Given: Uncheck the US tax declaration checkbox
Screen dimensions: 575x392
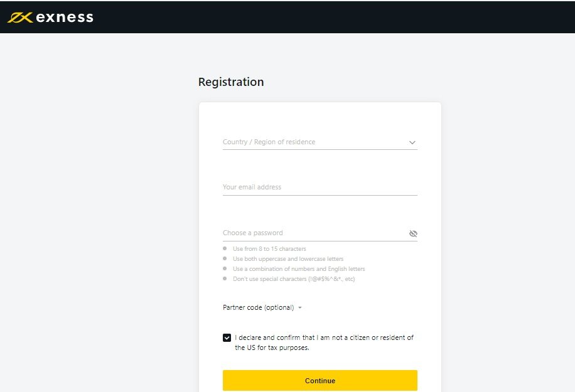Looking at the screenshot, I should pos(227,337).
